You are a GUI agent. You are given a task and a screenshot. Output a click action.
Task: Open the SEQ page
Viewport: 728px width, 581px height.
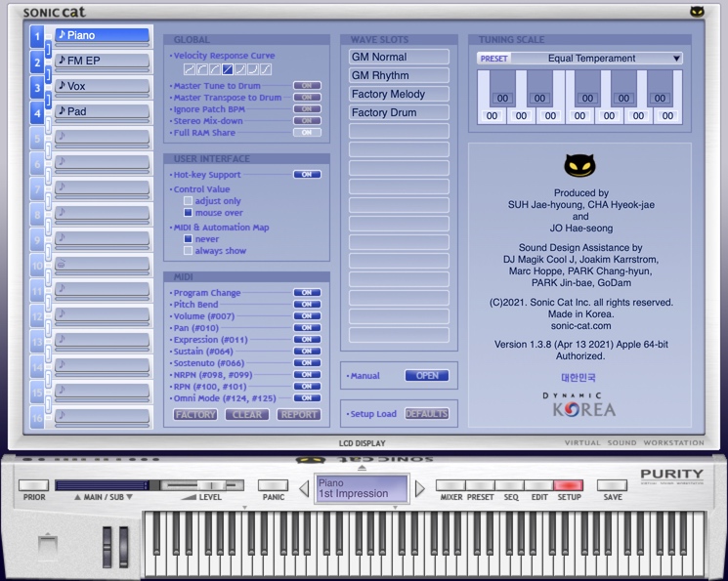509,485
